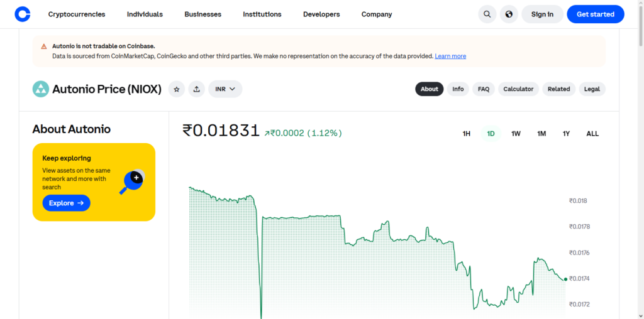
Task: Click the Get started button
Action: click(x=596, y=14)
